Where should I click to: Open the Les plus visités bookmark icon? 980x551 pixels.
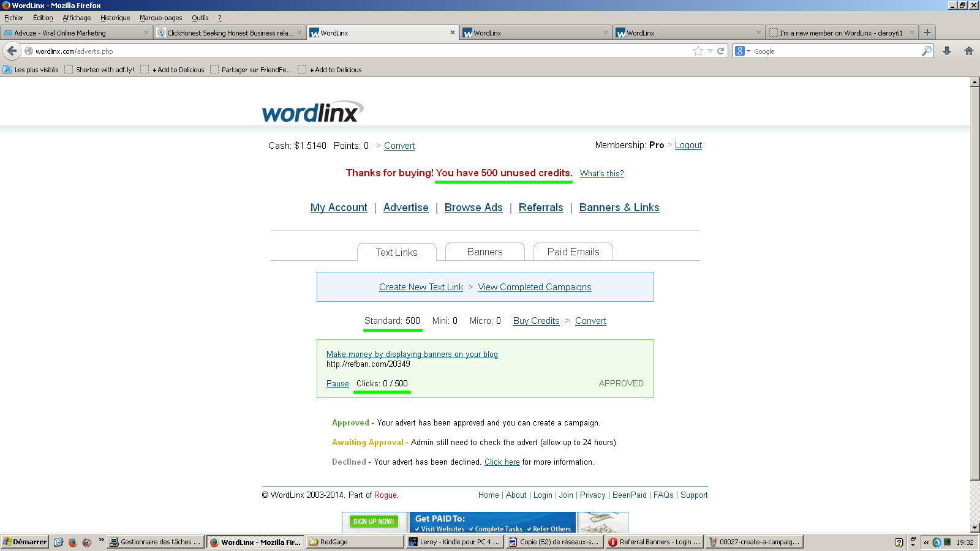[7, 70]
